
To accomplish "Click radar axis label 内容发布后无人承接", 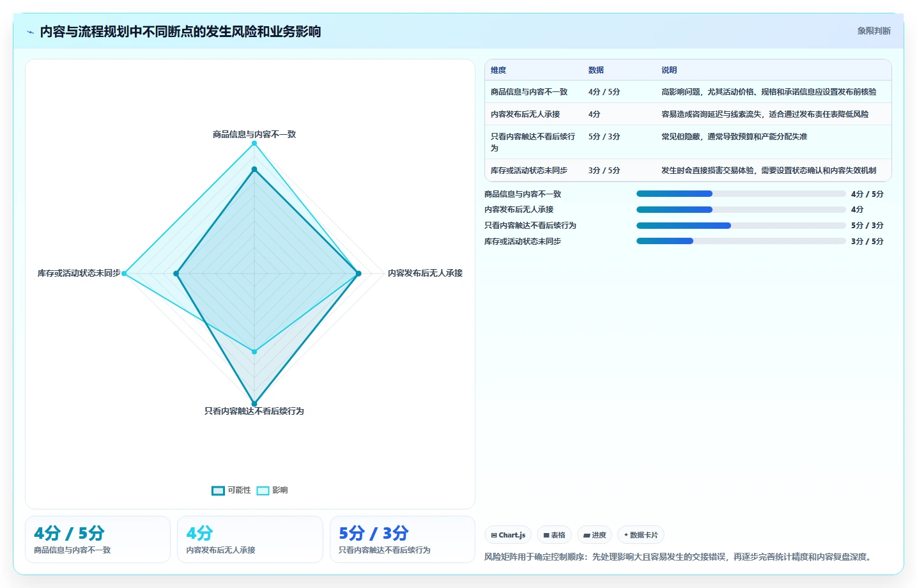I will [x=425, y=273].
